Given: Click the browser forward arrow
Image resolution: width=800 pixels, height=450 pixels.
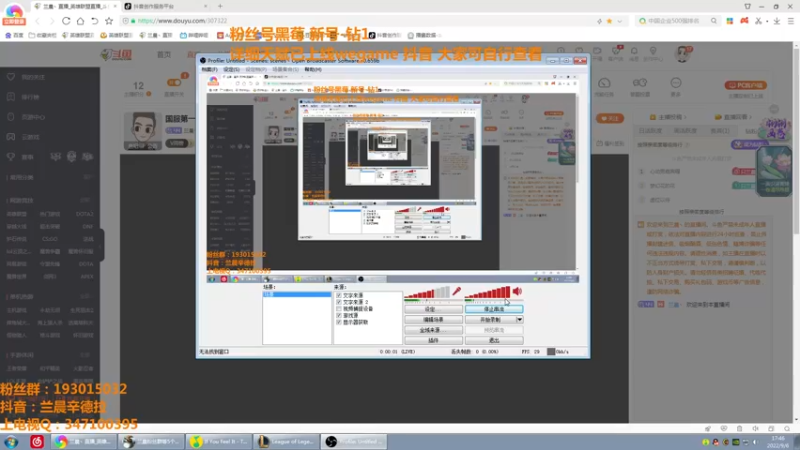Looking at the screenshot, I should point(52,21).
